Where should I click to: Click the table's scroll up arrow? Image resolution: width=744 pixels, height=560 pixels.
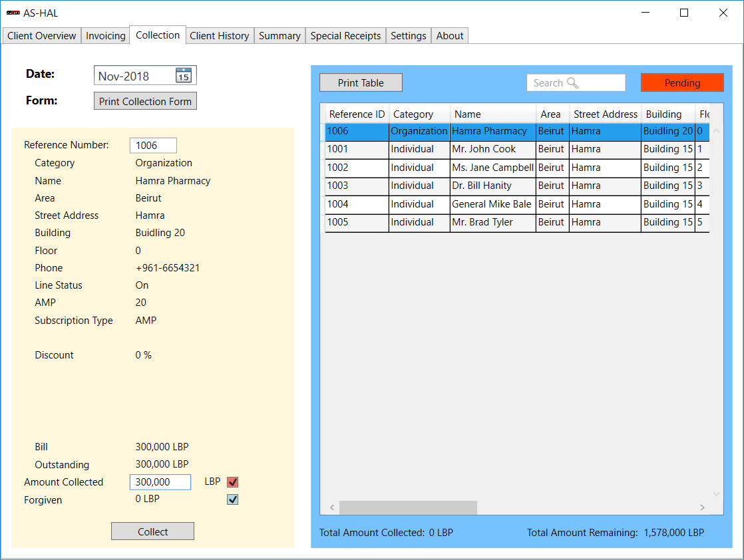click(x=717, y=131)
